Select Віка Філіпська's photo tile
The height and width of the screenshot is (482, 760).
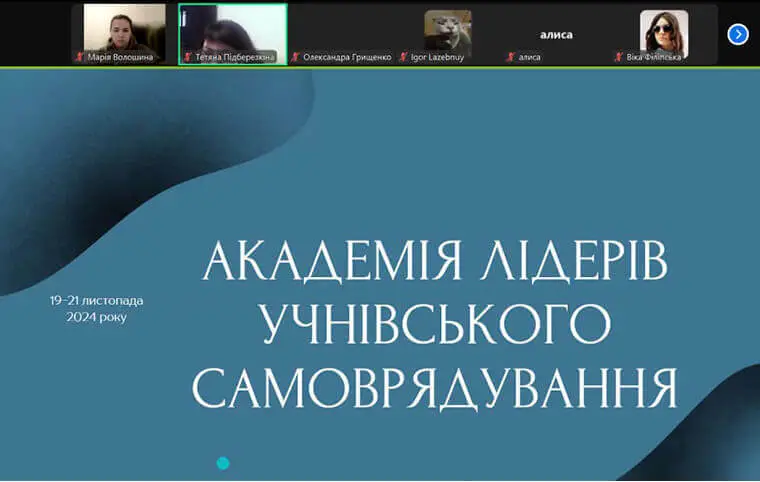(664, 34)
